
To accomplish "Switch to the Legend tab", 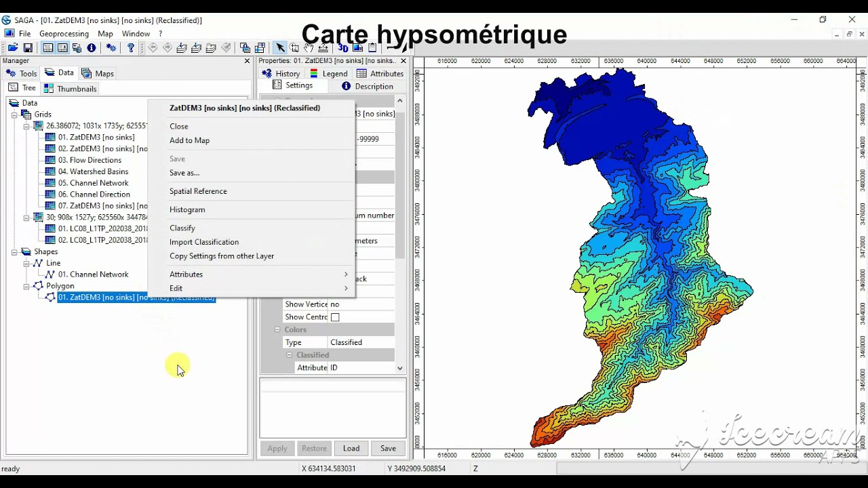I will pyautogui.click(x=329, y=73).
